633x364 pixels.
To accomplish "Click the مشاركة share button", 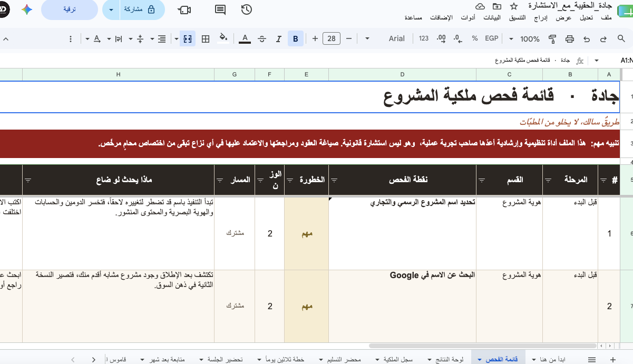I will tap(140, 9).
